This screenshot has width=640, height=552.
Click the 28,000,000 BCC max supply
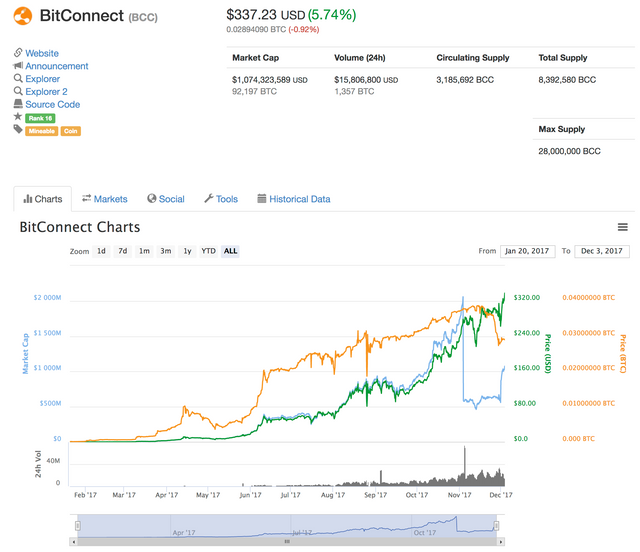point(569,151)
